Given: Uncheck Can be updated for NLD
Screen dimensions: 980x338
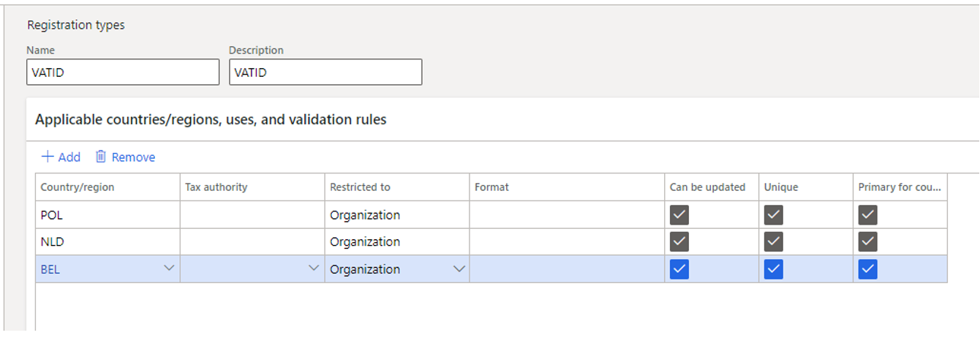Looking at the screenshot, I should coord(679,241).
